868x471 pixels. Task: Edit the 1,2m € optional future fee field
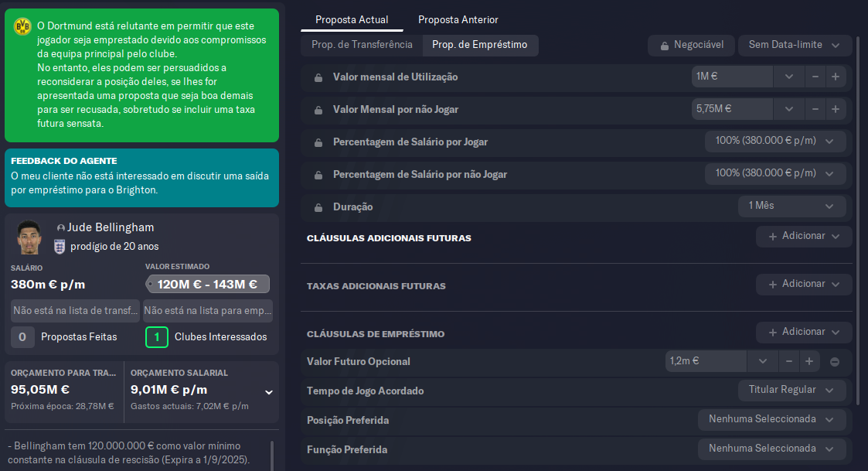coord(706,361)
